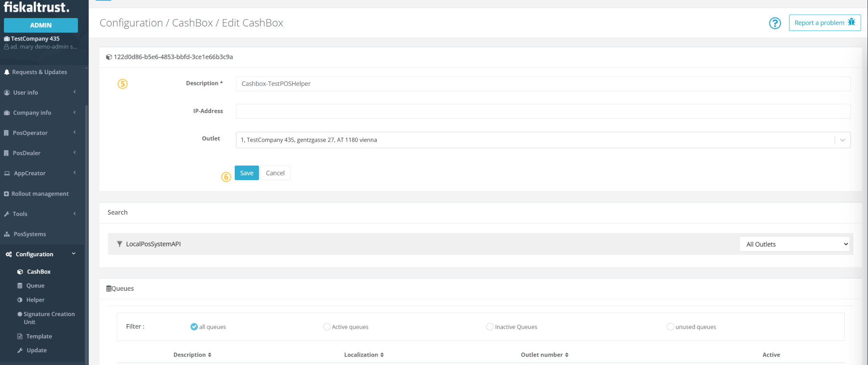Click the bug icon in Report a problem
Viewport: 868px width, 365px height.
(x=852, y=22)
